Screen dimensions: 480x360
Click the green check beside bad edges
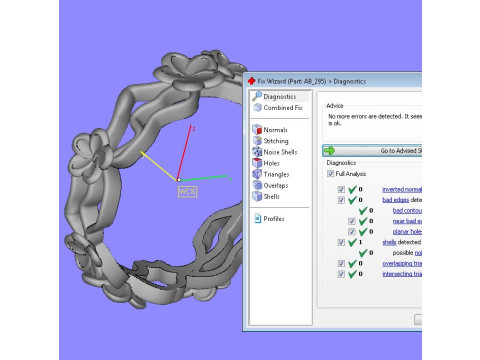pos(352,200)
